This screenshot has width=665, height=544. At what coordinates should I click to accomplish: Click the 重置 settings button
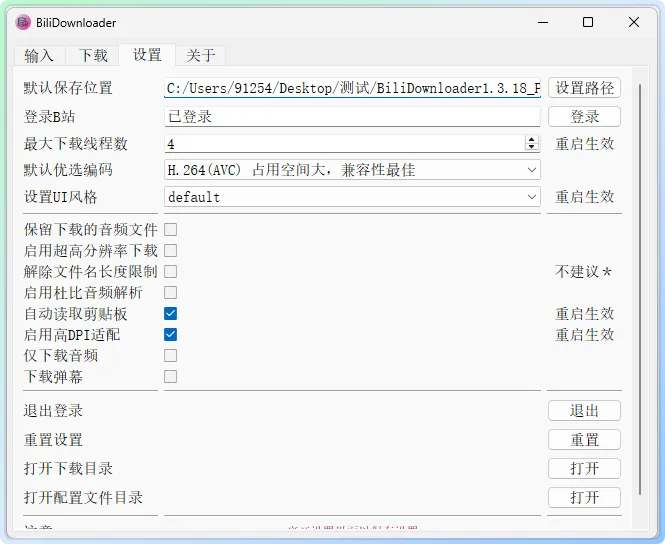pyautogui.click(x=584, y=440)
